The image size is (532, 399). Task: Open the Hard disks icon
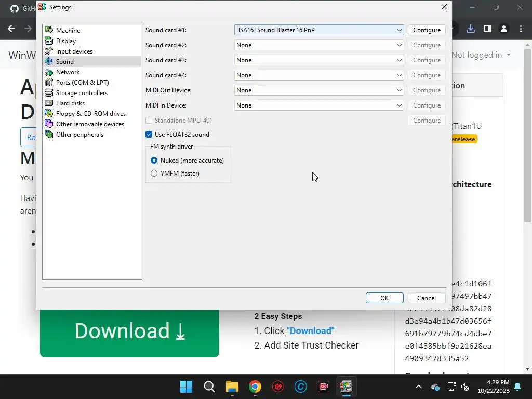coord(49,103)
